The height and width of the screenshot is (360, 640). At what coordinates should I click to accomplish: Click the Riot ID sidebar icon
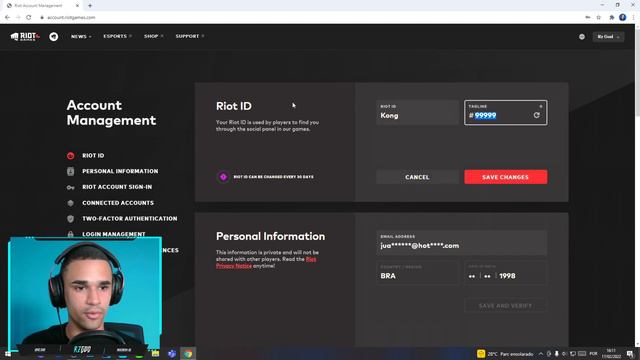(71, 156)
